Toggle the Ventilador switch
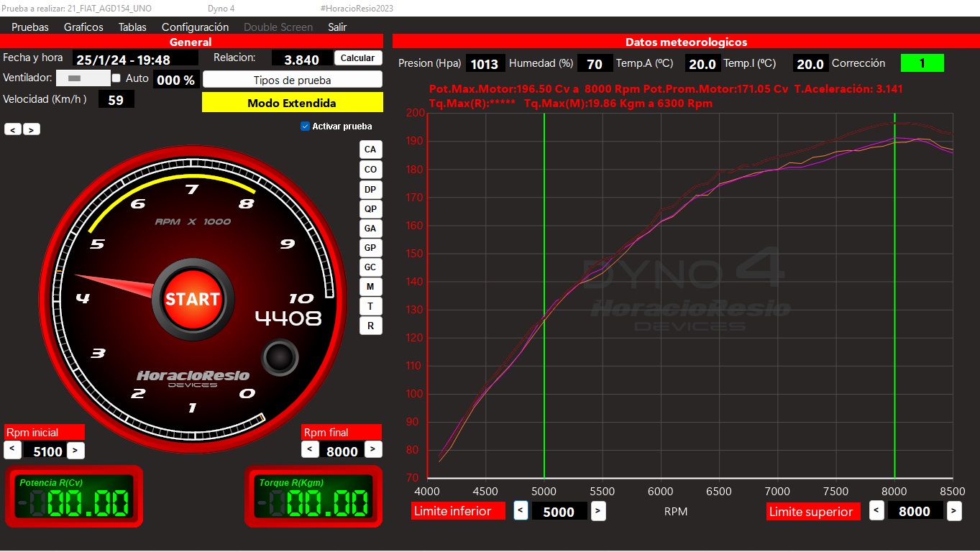 click(x=74, y=78)
